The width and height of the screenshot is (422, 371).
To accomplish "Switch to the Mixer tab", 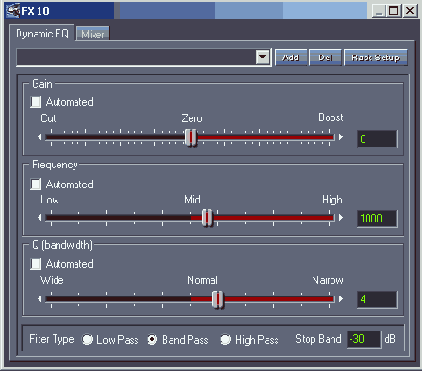I will 93,34.
